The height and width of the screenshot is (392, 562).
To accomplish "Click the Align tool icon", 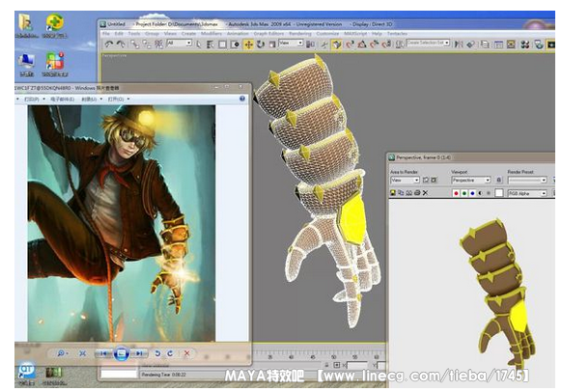I will point(471,44).
